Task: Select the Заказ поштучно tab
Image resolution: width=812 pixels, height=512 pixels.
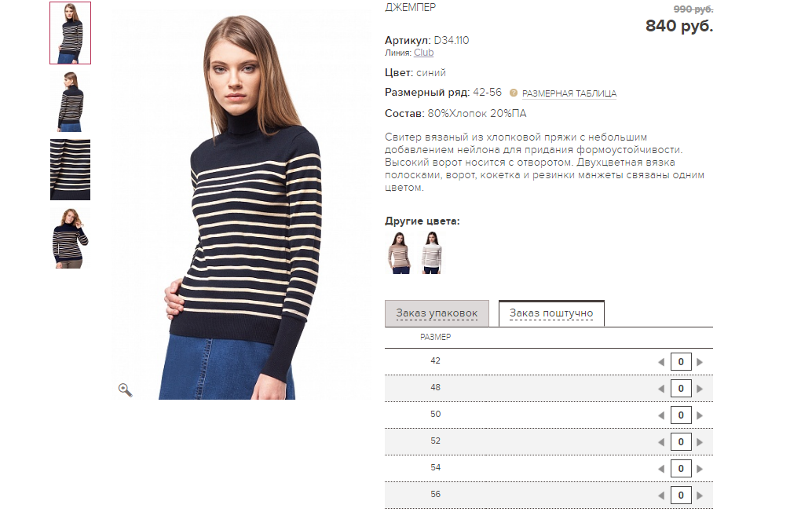Action: pyautogui.click(x=551, y=313)
